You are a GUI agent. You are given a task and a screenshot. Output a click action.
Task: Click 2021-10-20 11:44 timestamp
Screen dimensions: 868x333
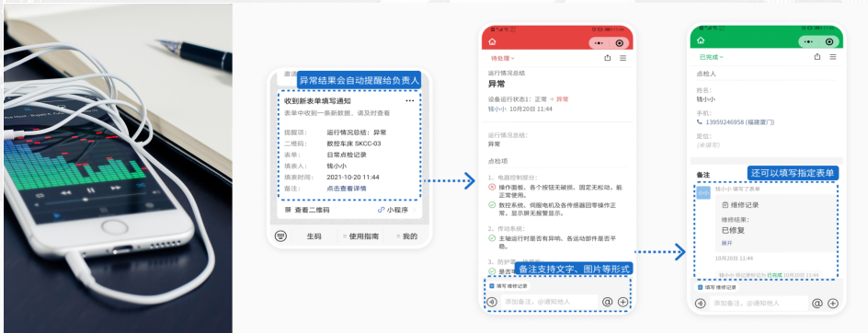[x=353, y=178]
